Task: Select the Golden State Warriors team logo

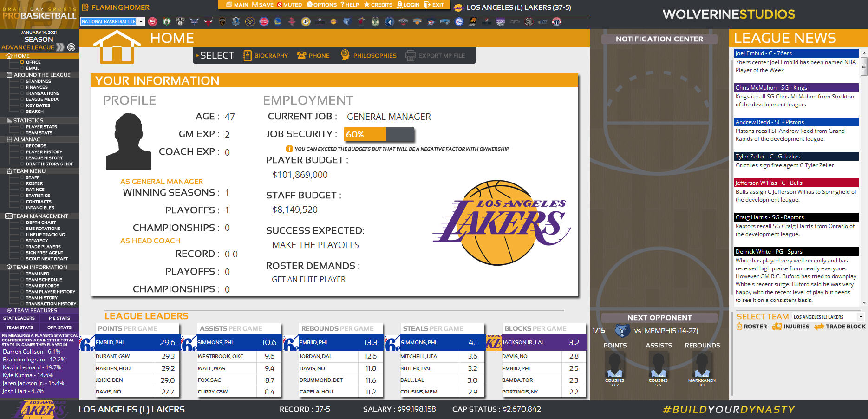Action: pyautogui.click(x=278, y=21)
